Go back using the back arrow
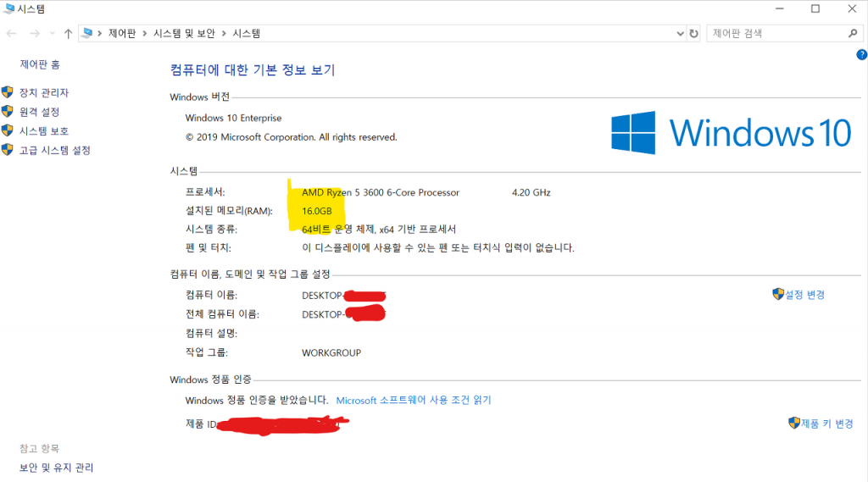The height and width of the screenshot is (482, 868). pyautogui.click(x=11, y=34)
